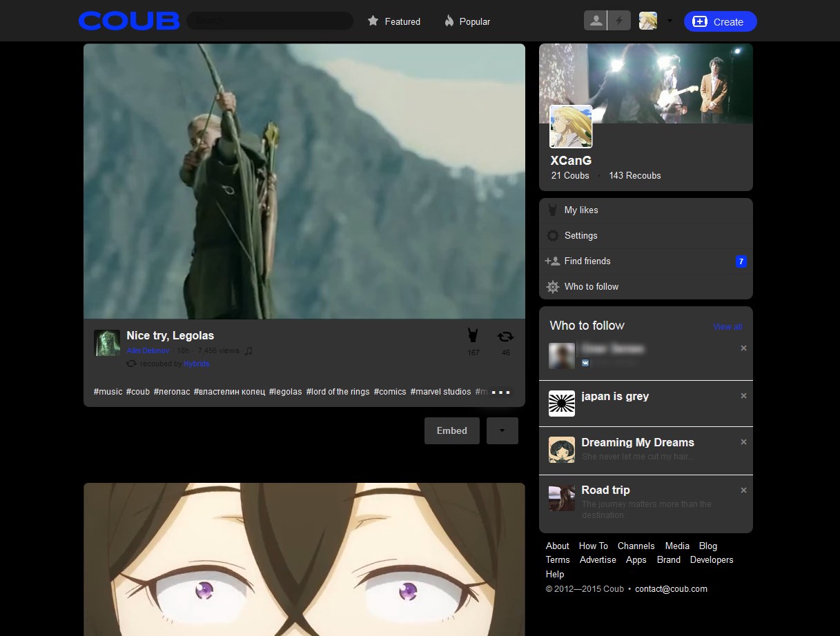Click the Road trip avatar

click(562, 498)
